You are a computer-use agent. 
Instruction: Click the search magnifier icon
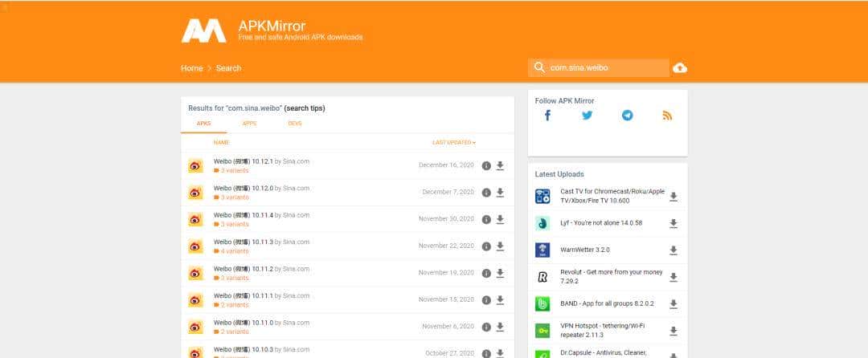point(539,68)
